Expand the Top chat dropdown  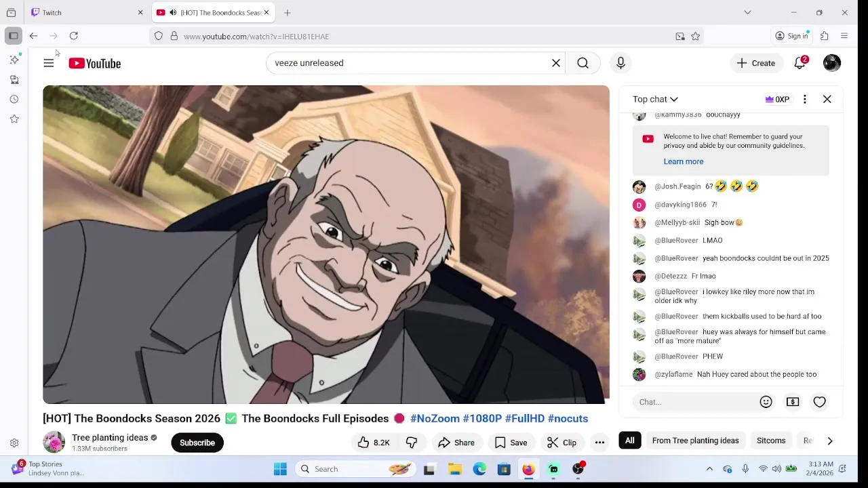[x=655, y=99]
